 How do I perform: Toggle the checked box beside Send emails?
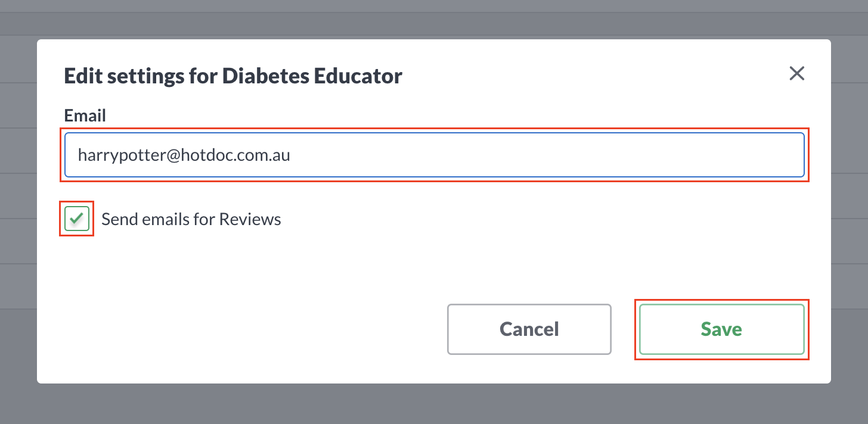coord(77,219)
